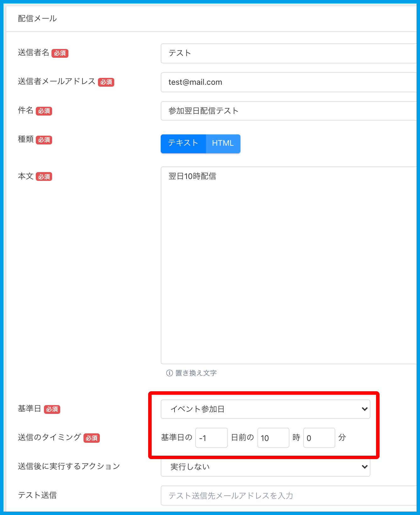Click the info icon beside 置き換え文字
The height and width of the screenshot is (515, 420).
[x=170, y=373]
